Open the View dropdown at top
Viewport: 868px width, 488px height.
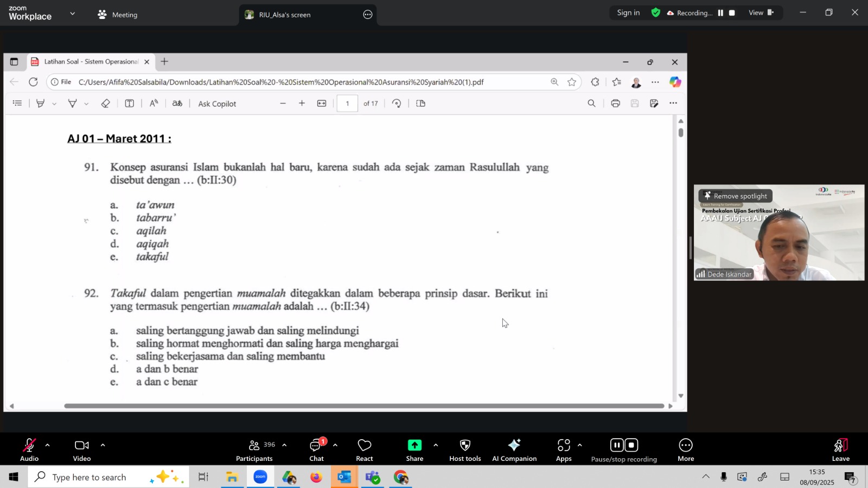[761, 12]
